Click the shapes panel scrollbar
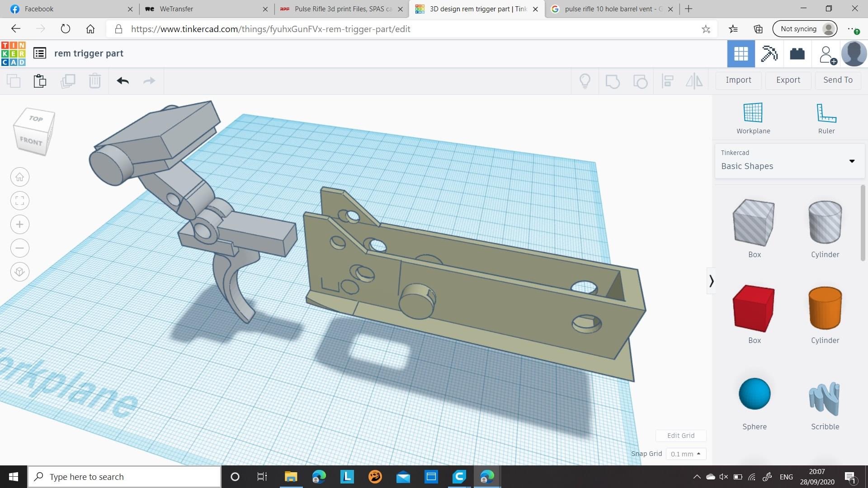Image resolution: width=868 pixels, height=488 pixels. click(x=863, y=222)
